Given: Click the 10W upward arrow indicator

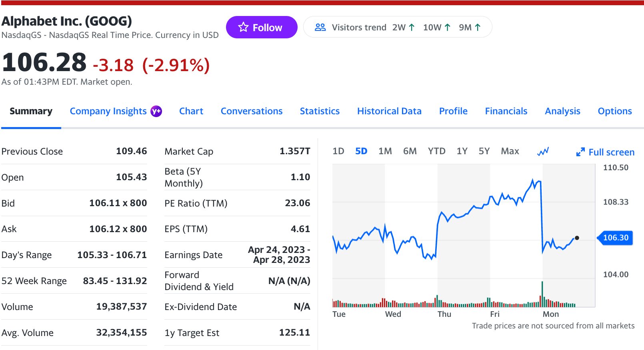Looking at the screenshot, I should (447, 27).
